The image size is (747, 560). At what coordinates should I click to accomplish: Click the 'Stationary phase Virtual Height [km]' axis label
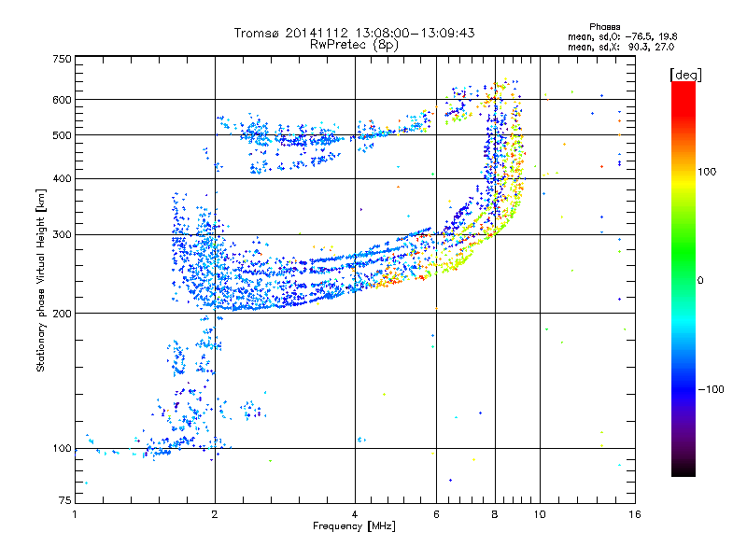(41, 280)
